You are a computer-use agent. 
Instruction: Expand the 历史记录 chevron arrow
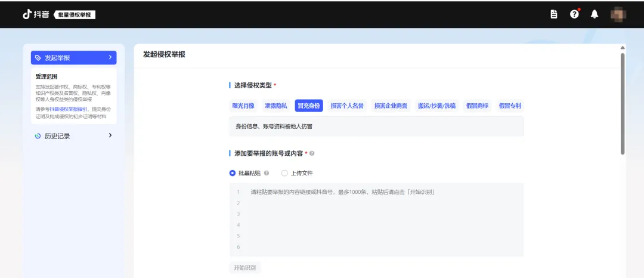[110, 135]
